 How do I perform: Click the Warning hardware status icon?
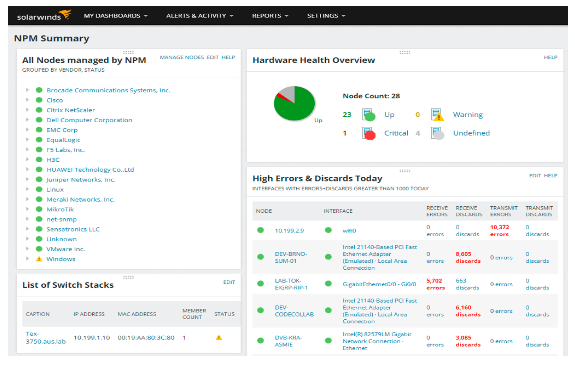[437, 114]
